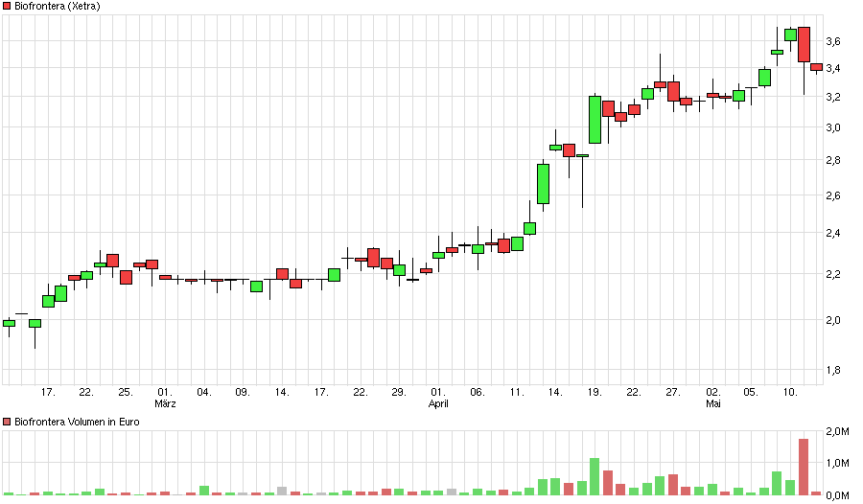Viewport: 863px width, 504px height.
Task: Click the '14.' March date label
Action: coord(282,392)
